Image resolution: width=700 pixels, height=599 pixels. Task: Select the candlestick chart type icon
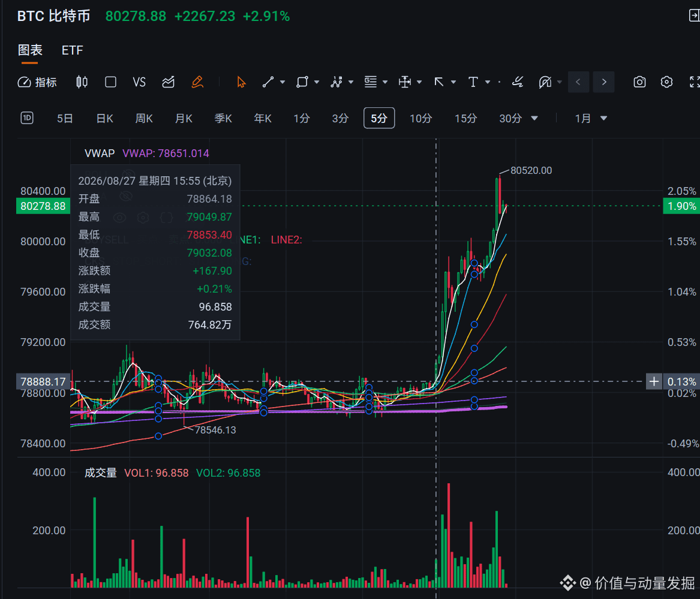pyautogui.click(x=82, y=82)
